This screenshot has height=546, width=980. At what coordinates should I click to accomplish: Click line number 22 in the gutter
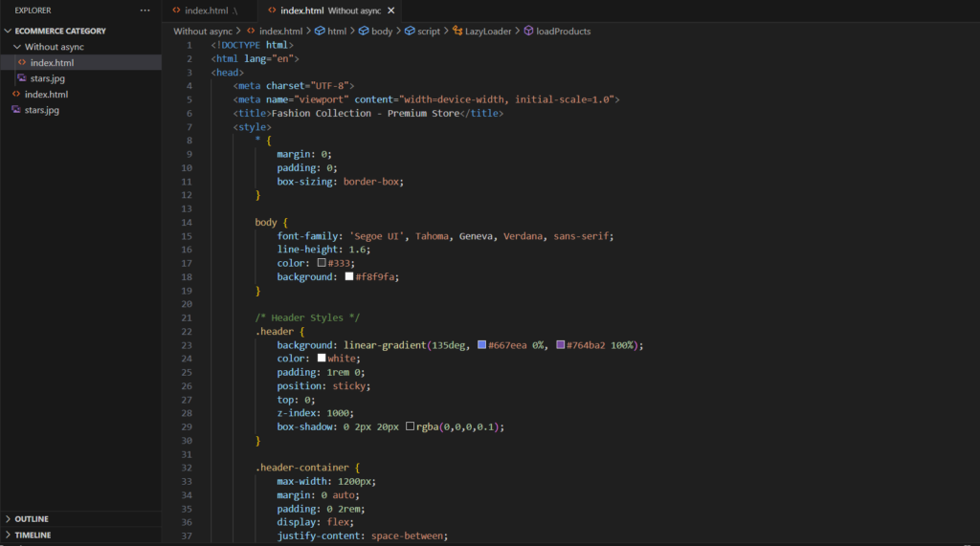tap(188, 331)
